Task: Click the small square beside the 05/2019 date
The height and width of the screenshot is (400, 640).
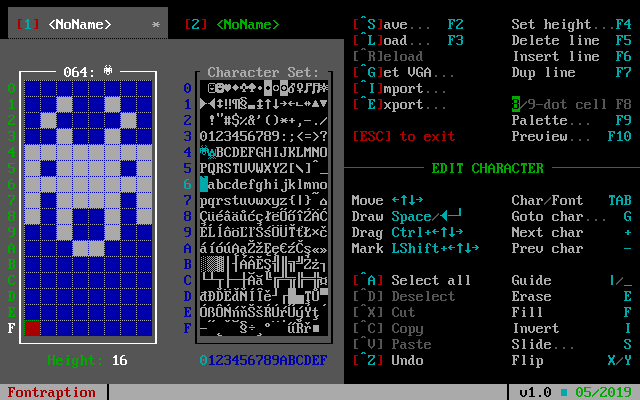Action: [563, 391]
